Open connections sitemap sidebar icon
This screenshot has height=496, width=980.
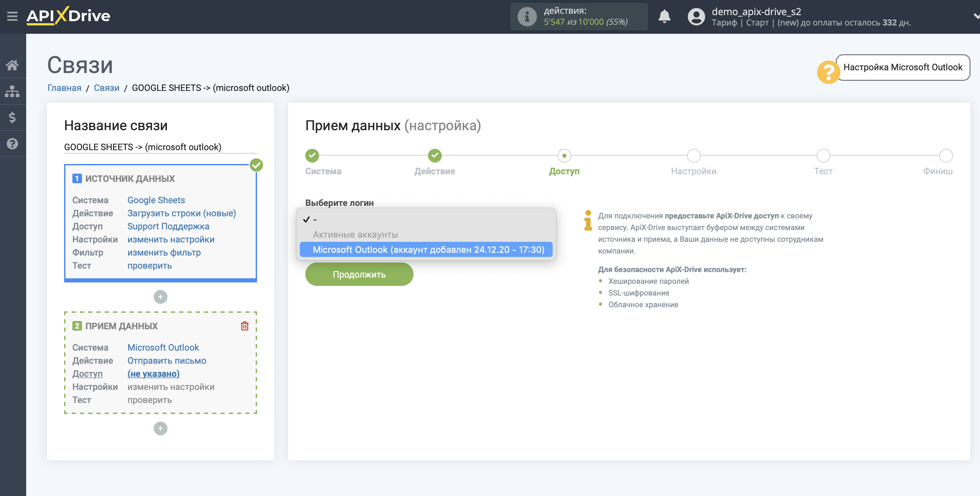(12, 91)
